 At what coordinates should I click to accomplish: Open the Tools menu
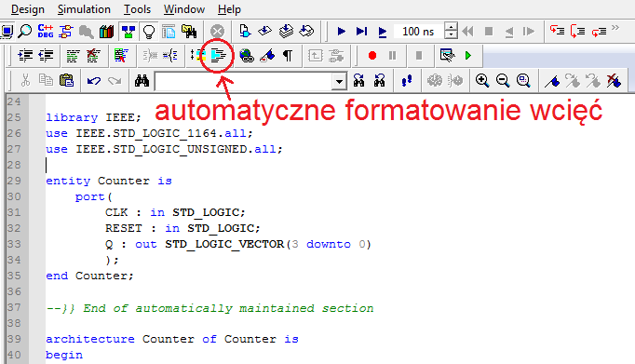(x=137, y=9)
